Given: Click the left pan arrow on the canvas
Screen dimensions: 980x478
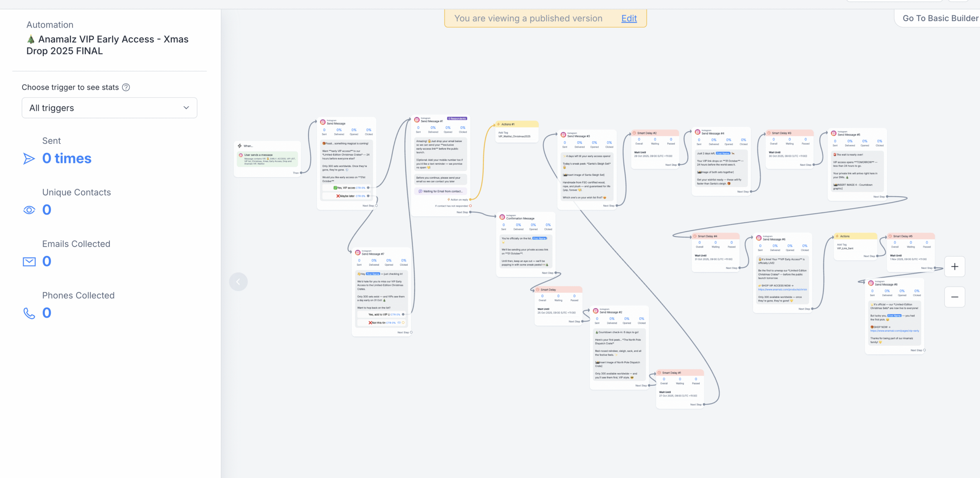Looking at the screenshot, I should coord(238,281).
